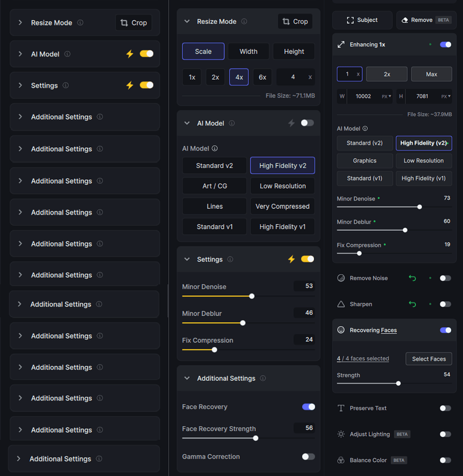Click the Balance Color icon

(341, 460)
